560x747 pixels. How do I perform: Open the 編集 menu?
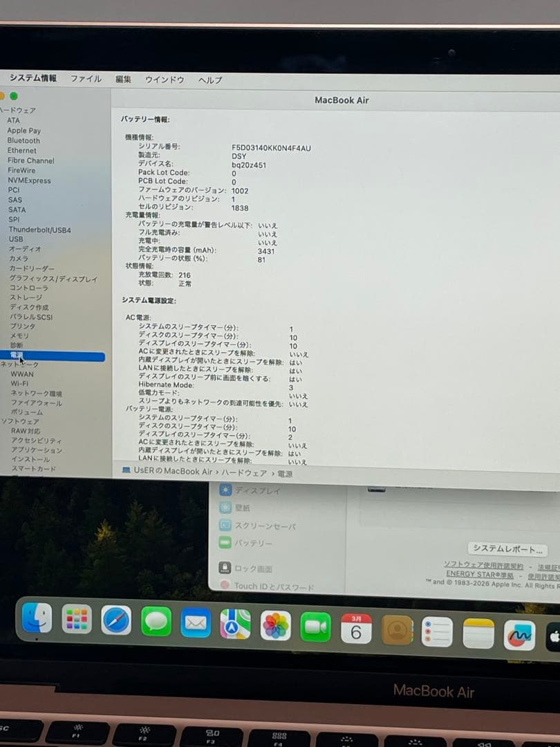(x=123, y=79)
